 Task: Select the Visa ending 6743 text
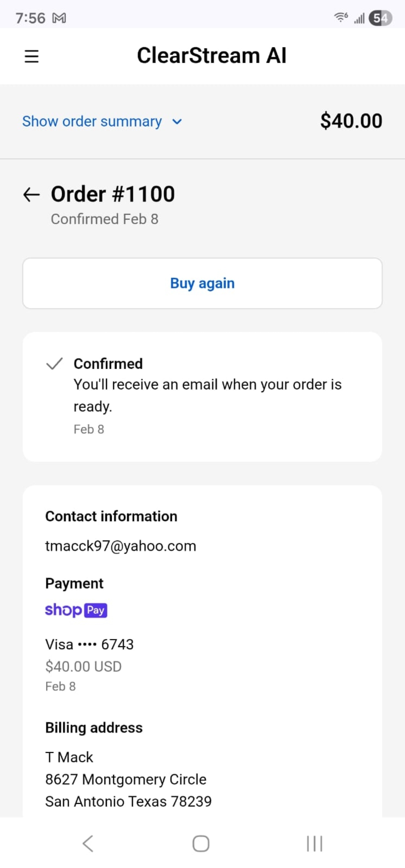point(89,644)
